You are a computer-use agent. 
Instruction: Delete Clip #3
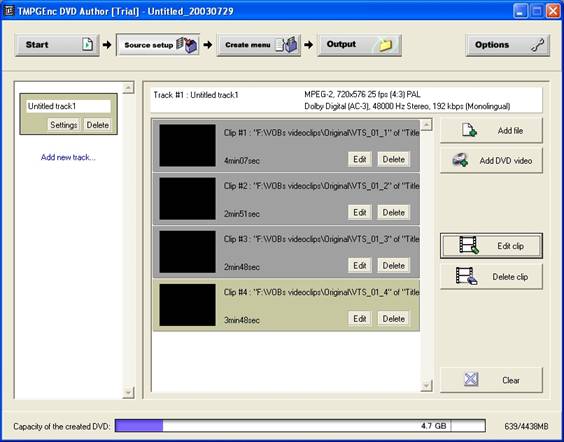point(394,265)
